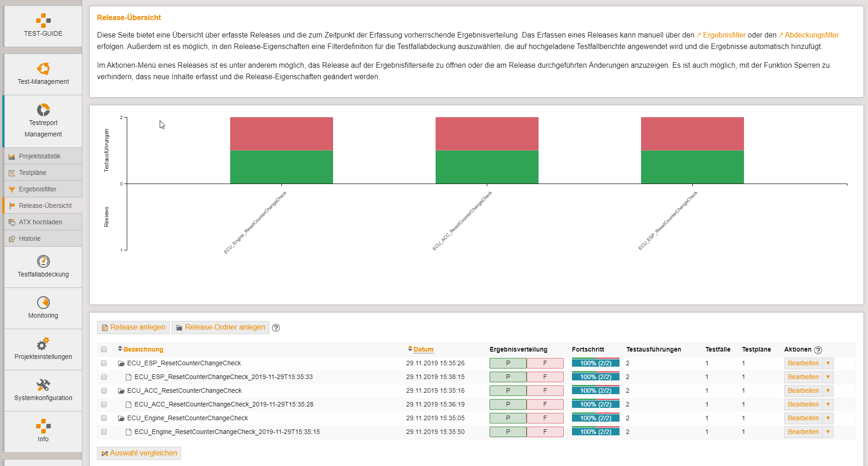This screenshot has height=466, width=868.
Task: Open the Monitoring panel
Action: (x=43, y=308)
